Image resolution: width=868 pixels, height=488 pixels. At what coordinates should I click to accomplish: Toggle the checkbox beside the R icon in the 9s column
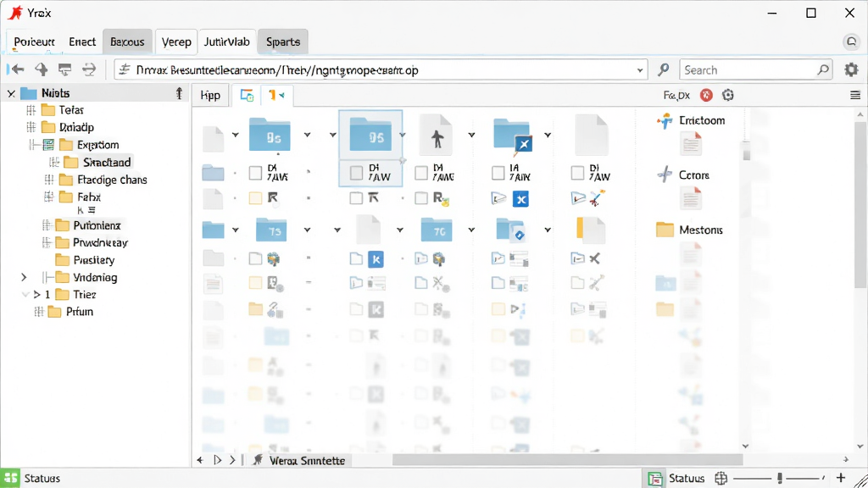click(255, 198)
